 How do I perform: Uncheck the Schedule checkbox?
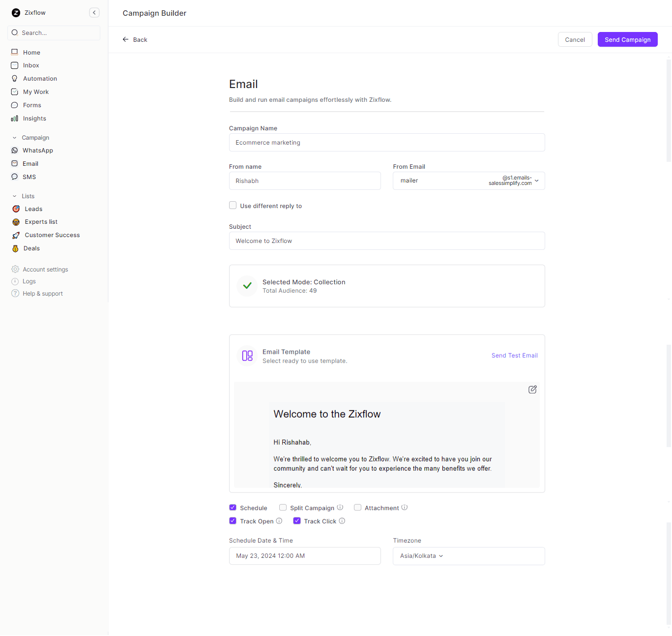(x=233, y=508)
